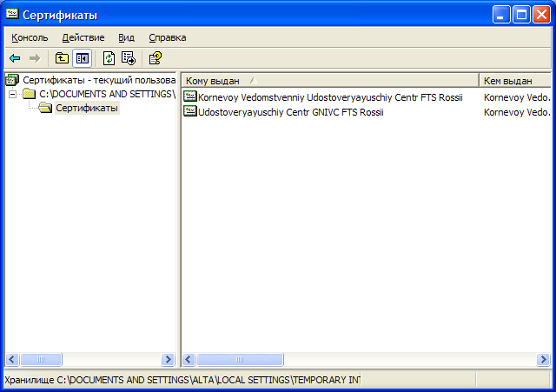Collapse the C:\DOCUMENTS AND SETTINGS tree node
Image resolution: width=556 pixels, height=392 pixels.
12,94
